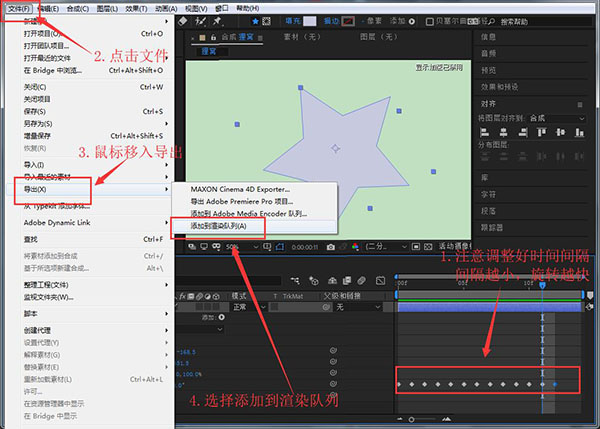Click the magnifier icon by search help
600x429 pixels.
(x=492, y=22)
